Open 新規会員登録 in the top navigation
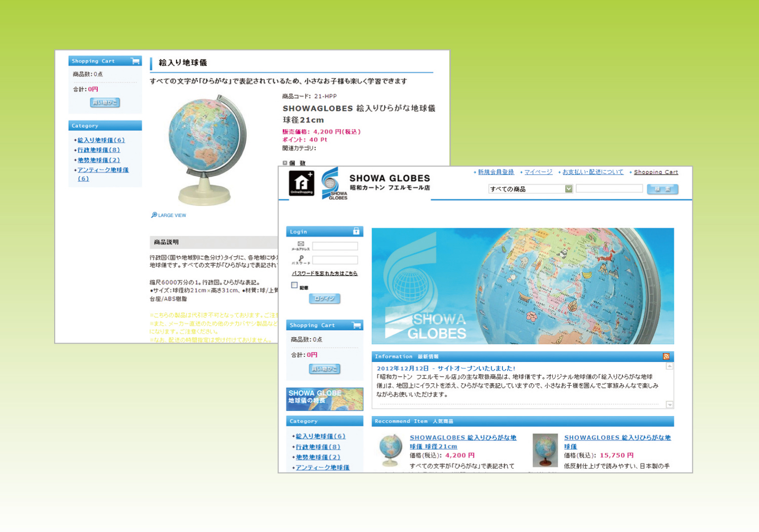The image size is (759, 532). click(495, 172)
